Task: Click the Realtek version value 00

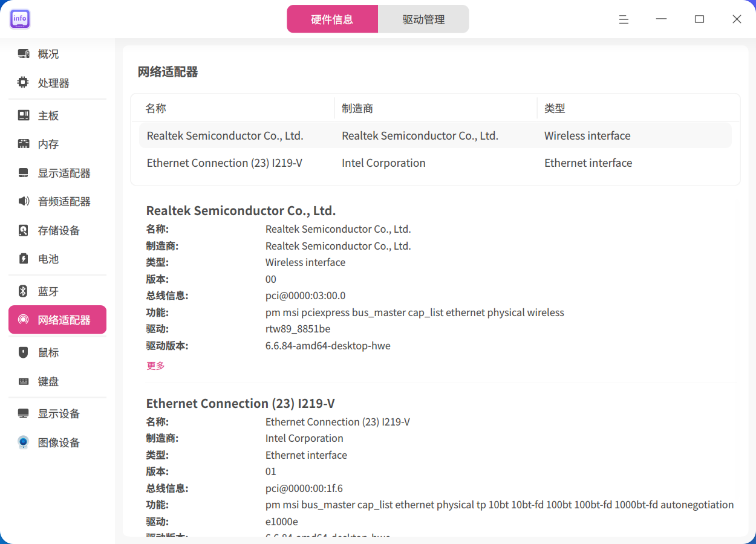Action: click(x=271, y=279)
